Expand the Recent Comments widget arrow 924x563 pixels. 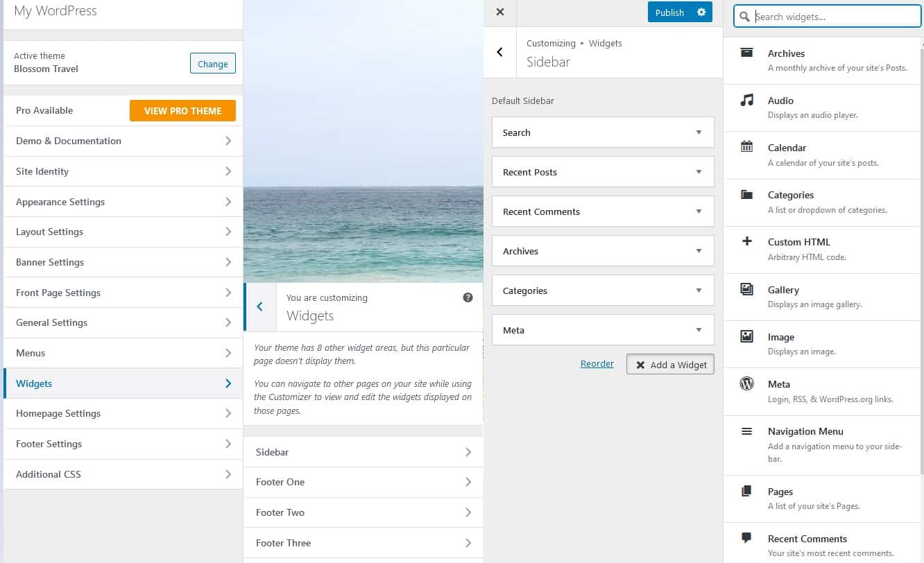(x=699, y=211)
